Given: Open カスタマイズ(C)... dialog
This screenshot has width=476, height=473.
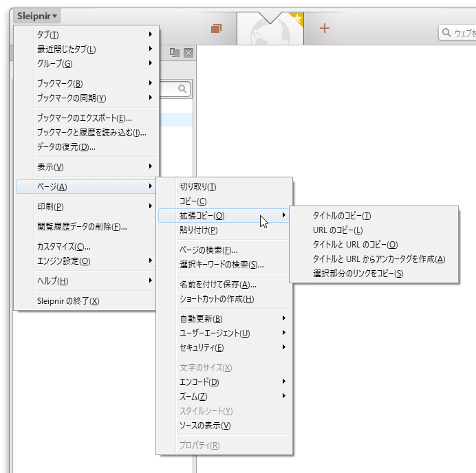Looking at the screenshot, I should pyautogui.click(x=86, y=246).
